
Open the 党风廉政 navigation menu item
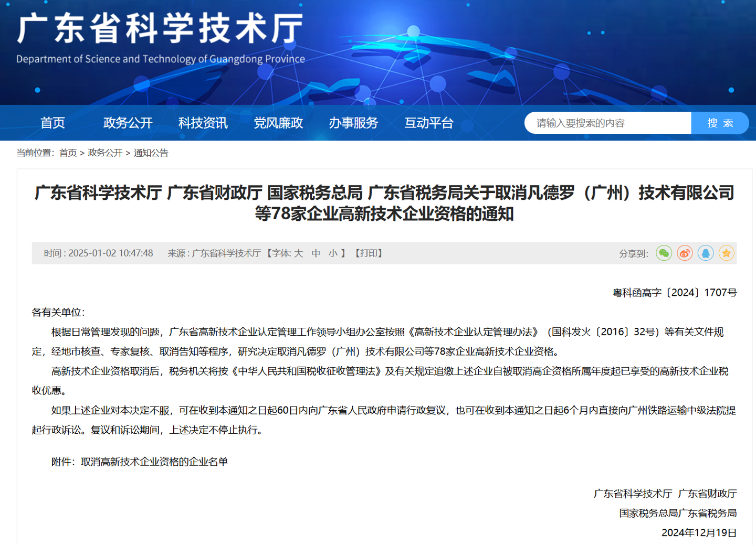278,123
